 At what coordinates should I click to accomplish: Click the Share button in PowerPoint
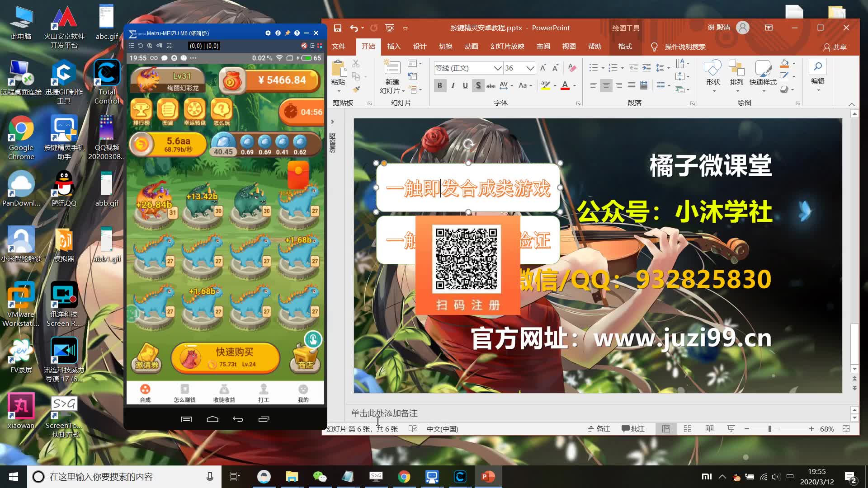pos(835,47)
